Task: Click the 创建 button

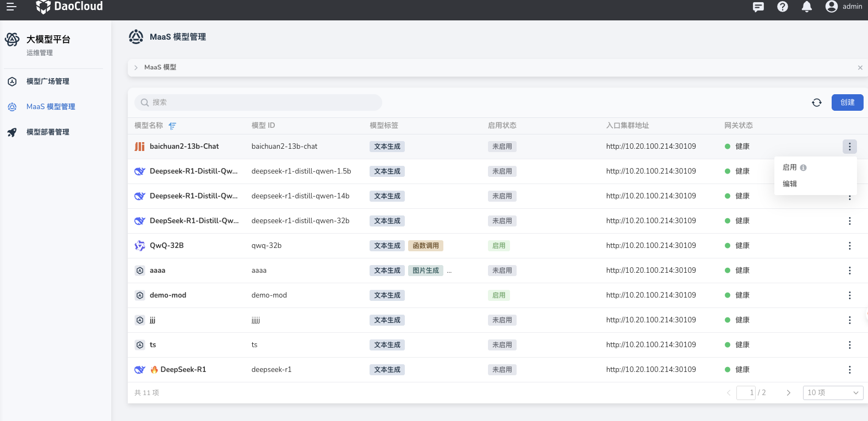Action: tap(847, 102)
